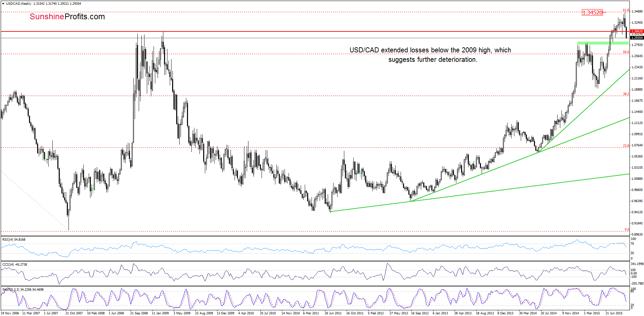The width and height of the screenshot is (644, 316).
Task: Select the red 1.34520 price label
Action: [592, 13]
